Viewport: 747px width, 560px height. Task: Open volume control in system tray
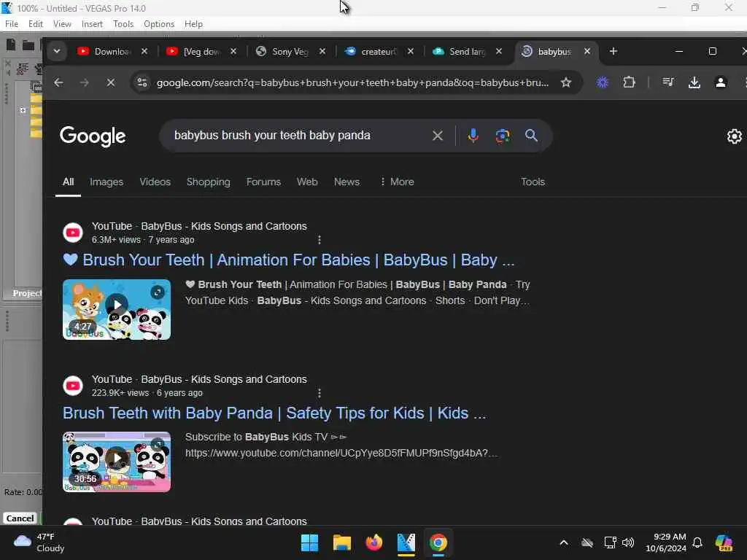click(x=628, y=542)
